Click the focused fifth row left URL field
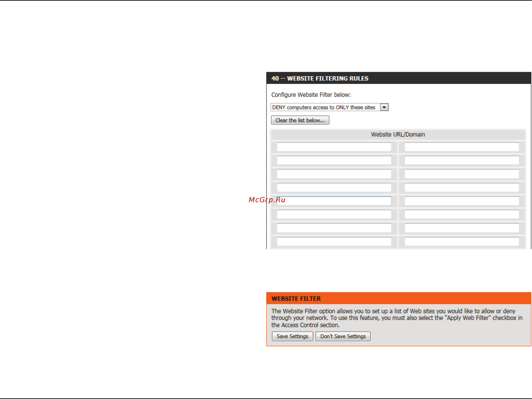Screen dimensions: 532x399 click(x=334, y=201)
